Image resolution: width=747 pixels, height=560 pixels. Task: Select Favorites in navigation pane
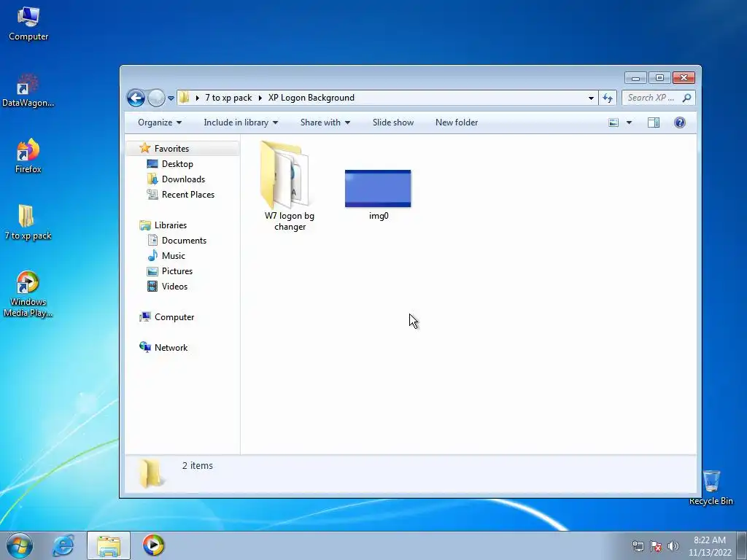click(x=171, y=149)
